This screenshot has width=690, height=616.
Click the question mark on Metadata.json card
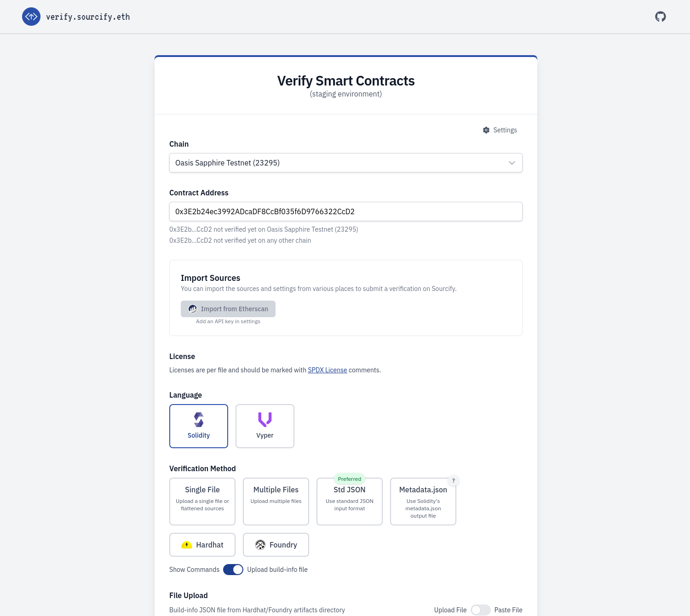click(x=453, y=480)
